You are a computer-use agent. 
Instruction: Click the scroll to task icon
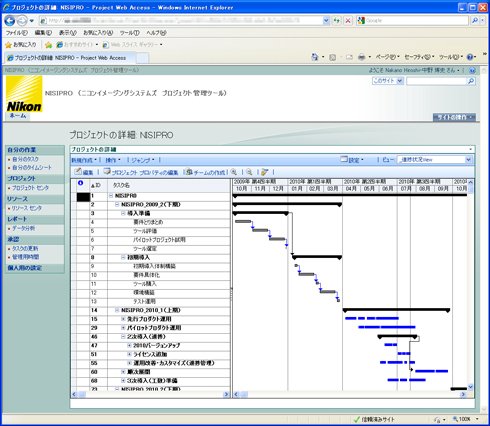point(264,172)
